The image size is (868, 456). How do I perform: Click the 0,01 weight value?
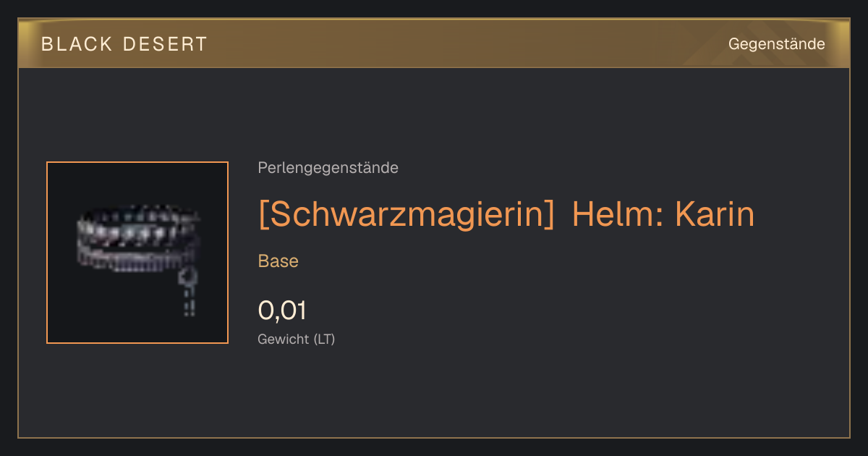(x=282, y=311)
